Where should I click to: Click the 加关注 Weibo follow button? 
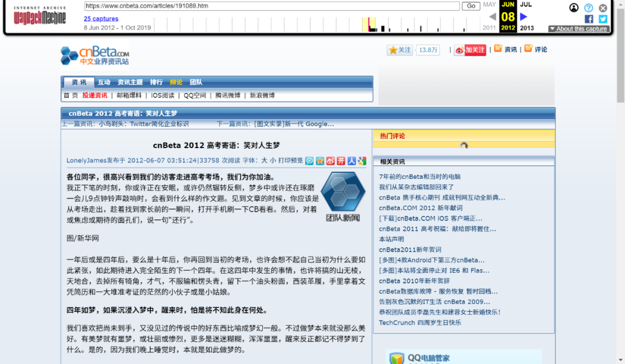point(470,50)
